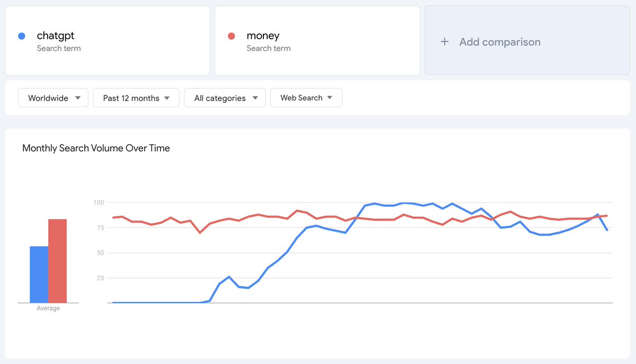Click the blue dot beside chatgpt
The width and height of the screenshot is (636, 364).
pos(22,36)
